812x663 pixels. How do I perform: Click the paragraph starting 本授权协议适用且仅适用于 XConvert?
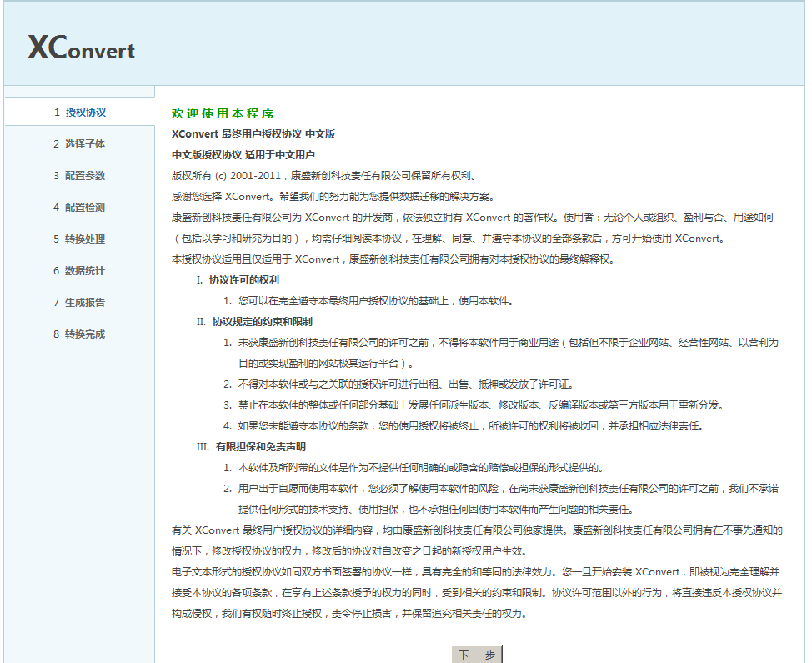393,259
